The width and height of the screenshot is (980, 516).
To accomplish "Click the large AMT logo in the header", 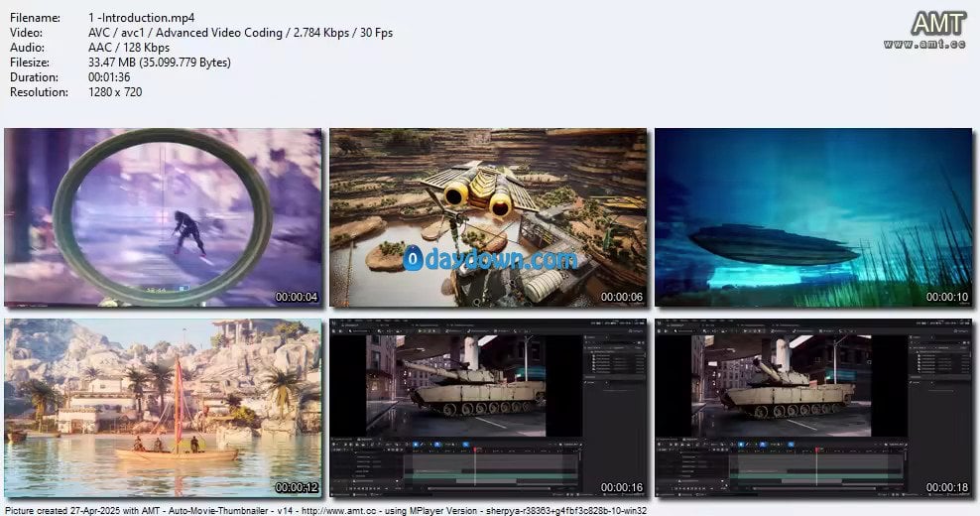I will pyautogui.click(x=938, y=24).
